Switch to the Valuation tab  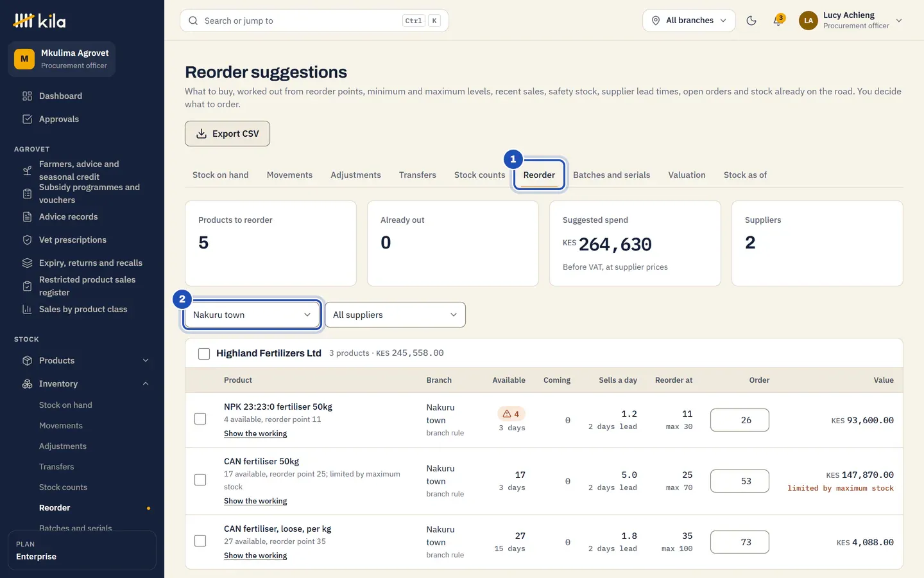[x=687, y=175]
